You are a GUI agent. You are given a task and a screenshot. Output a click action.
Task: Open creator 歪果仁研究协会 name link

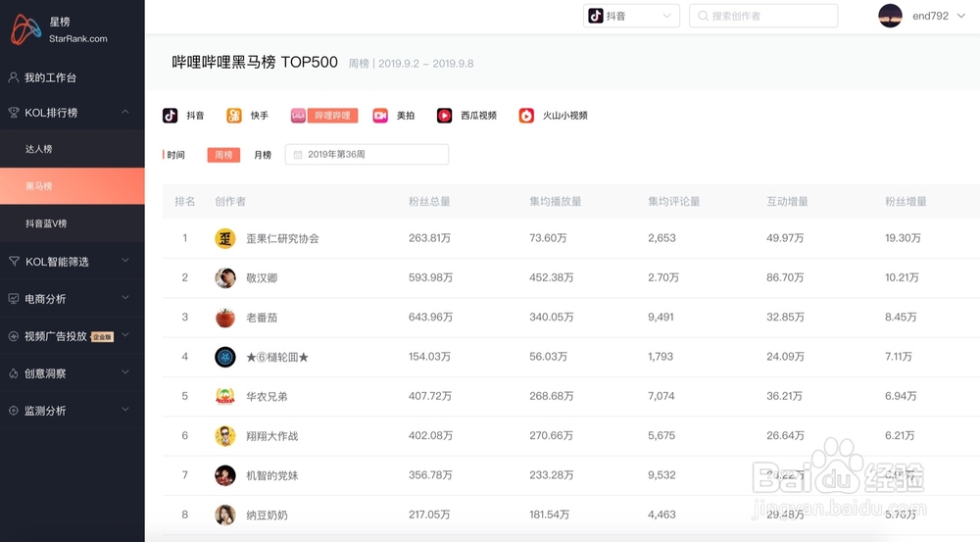pyautogui.click(x=282, y=239)
